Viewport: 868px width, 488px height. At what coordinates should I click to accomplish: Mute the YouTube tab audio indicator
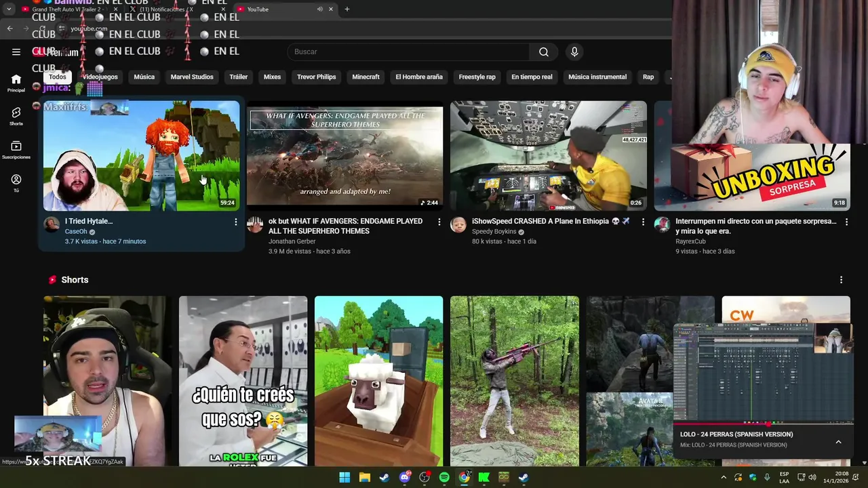coord(319,9)
